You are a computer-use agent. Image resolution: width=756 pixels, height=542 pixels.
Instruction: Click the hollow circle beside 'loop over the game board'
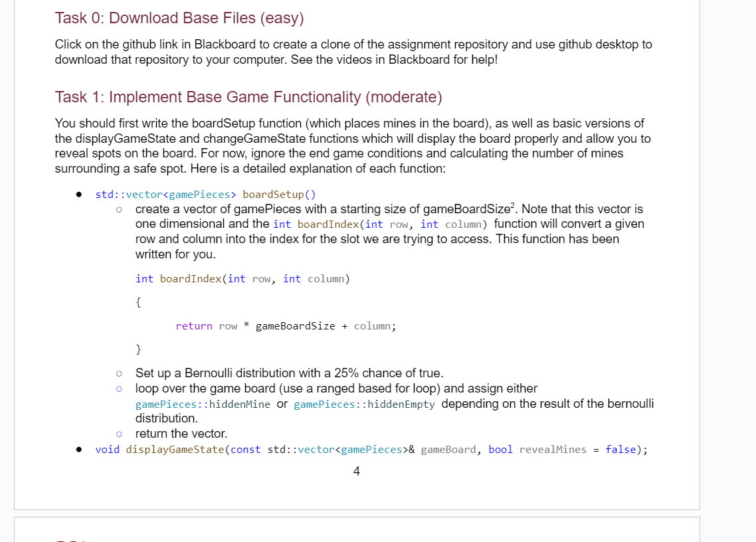click(119, 389)
